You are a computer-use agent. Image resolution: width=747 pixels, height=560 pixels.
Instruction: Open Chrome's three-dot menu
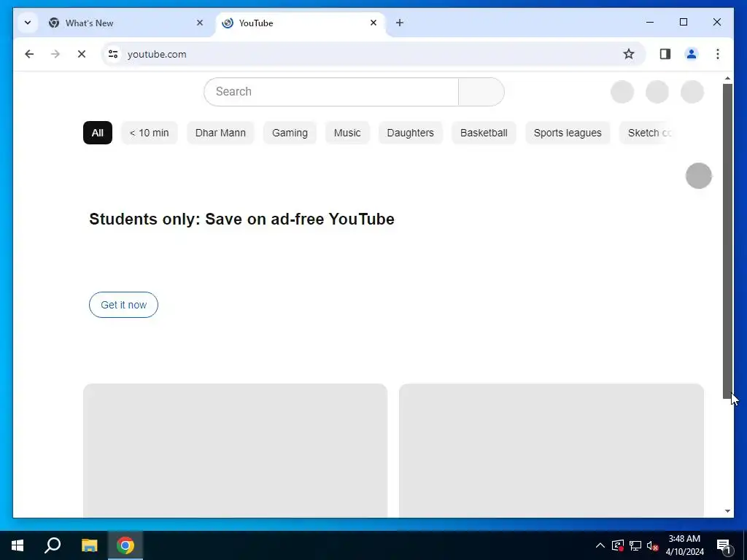click(x=718, y=54)
